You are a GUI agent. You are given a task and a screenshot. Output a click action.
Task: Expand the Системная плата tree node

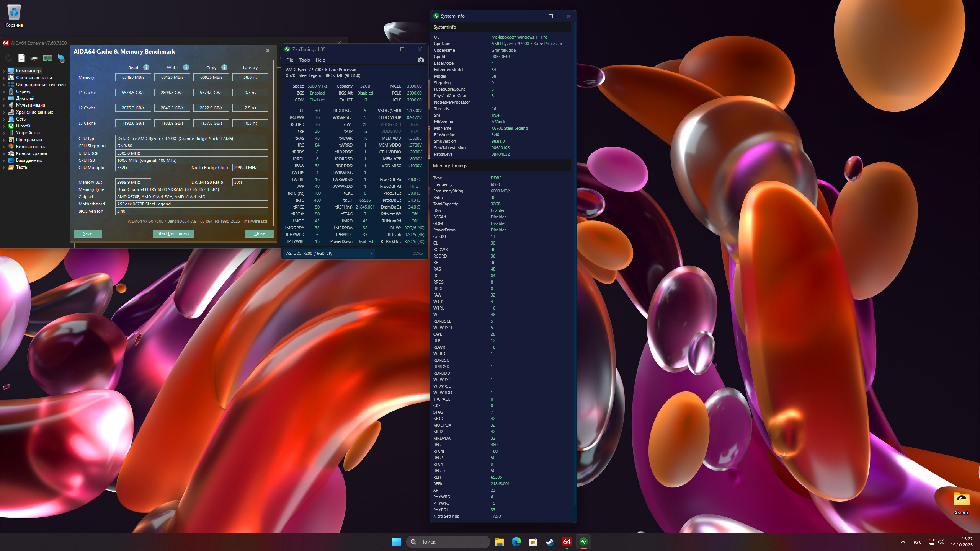pyautogui.click(x=4, y=78)
